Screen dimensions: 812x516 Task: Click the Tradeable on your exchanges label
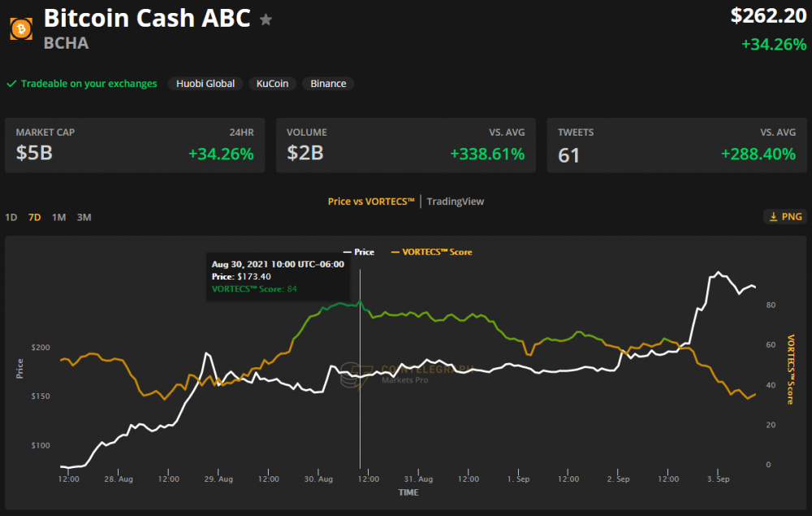pyautogui.click(x=89, y=84)
